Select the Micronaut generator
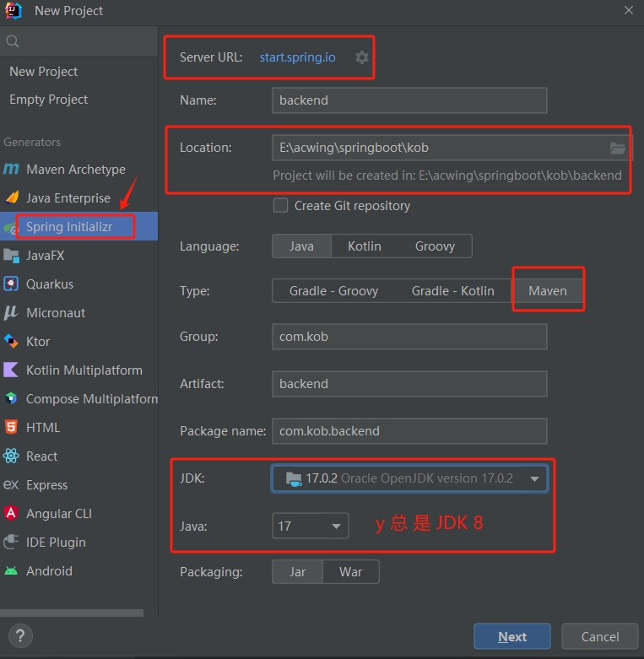Image resolution: width=644 pixels, height=659 pixels. pos(55,313)
